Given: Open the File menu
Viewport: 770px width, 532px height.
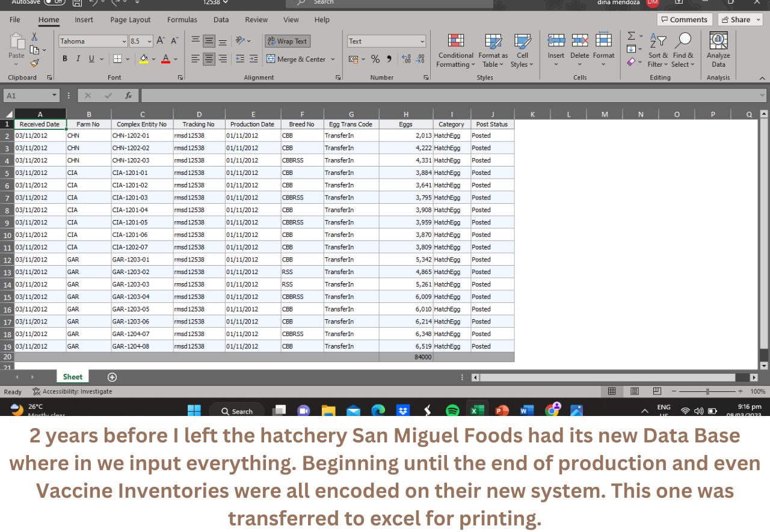Looking at the screenshot, I should click(x=15, y=20).
